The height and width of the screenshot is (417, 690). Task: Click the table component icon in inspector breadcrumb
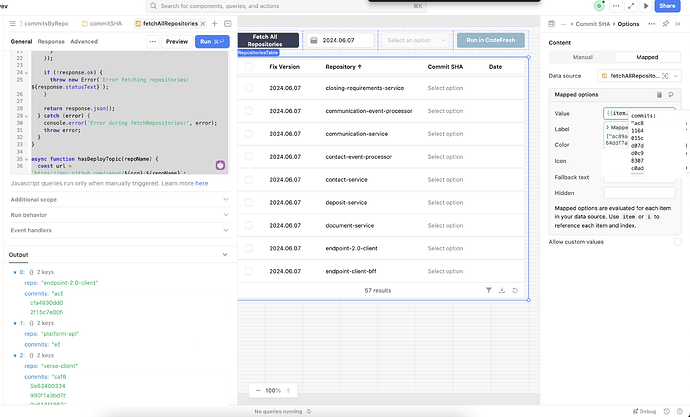click(x=551, y=24)
